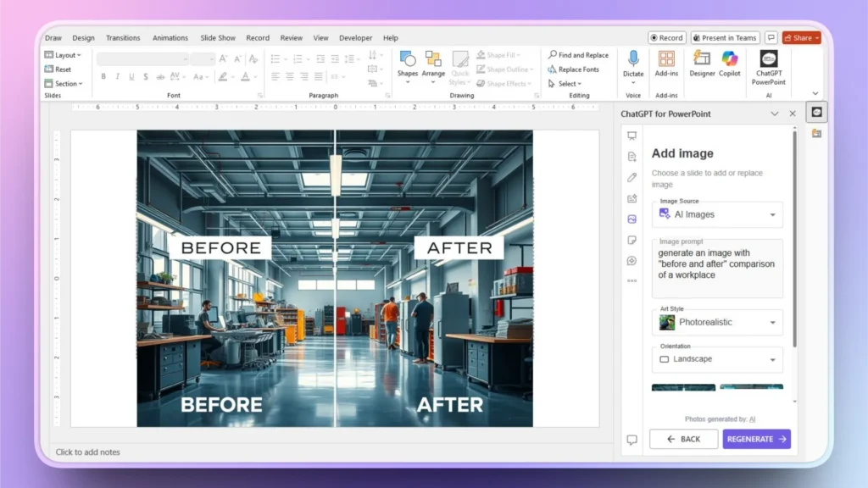Expand the Orientation dropdown showing Landscape
The image size is (868, 488).
pyautogui.click(x=716, y=359)
